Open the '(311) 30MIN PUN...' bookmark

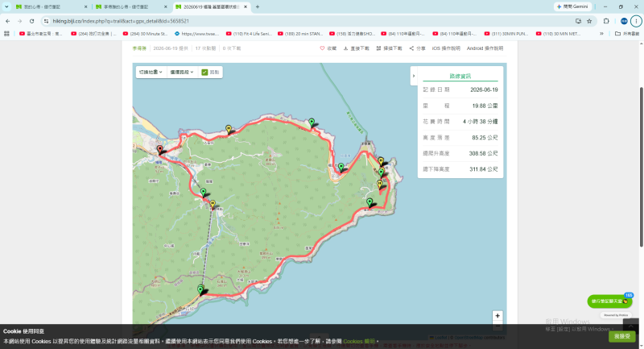506,34
